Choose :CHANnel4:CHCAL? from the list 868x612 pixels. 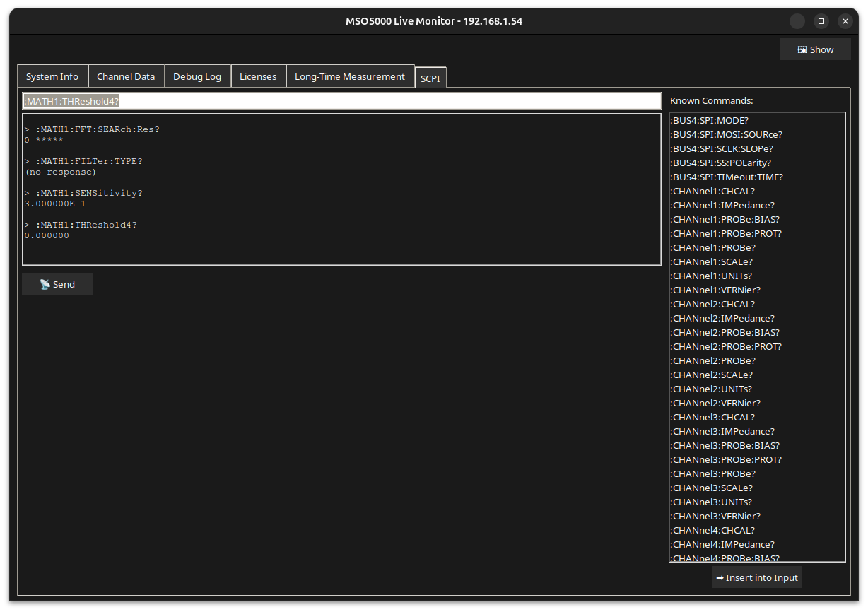(713, 530)
